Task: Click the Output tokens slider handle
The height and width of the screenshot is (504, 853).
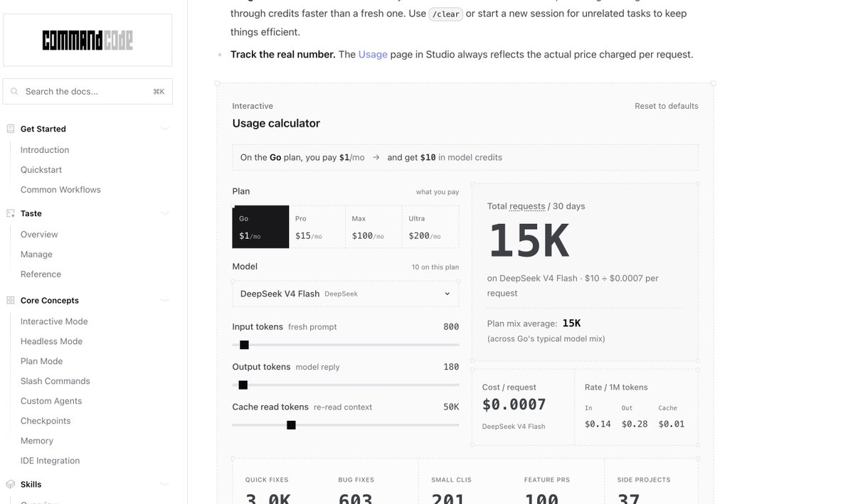Action: [243, 385]
